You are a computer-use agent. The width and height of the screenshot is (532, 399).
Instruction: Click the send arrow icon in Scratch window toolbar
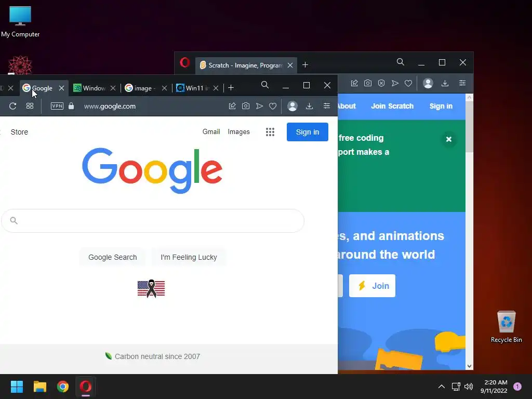[395, 83]
